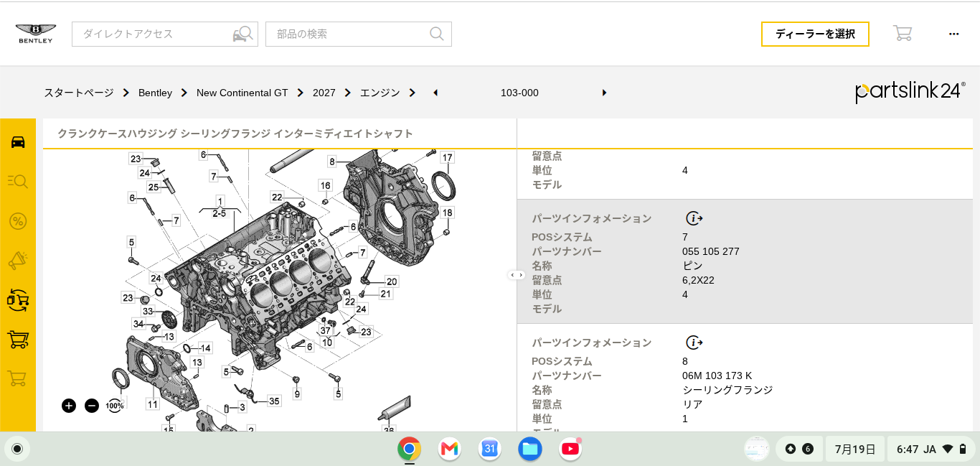Zoom in on the parts diagram
The height and width of the screenshot is (466, 980).
click(69, 406)
